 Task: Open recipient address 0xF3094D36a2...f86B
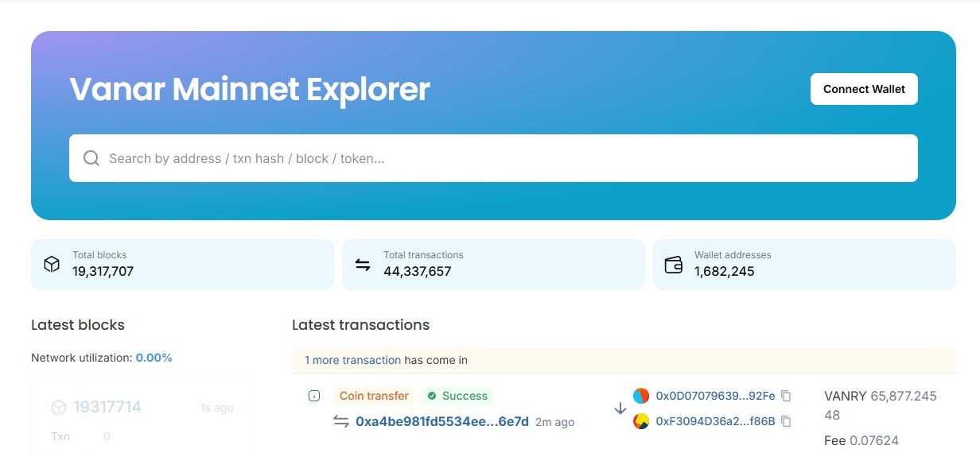pyautogui.click(x=715, y=421)
